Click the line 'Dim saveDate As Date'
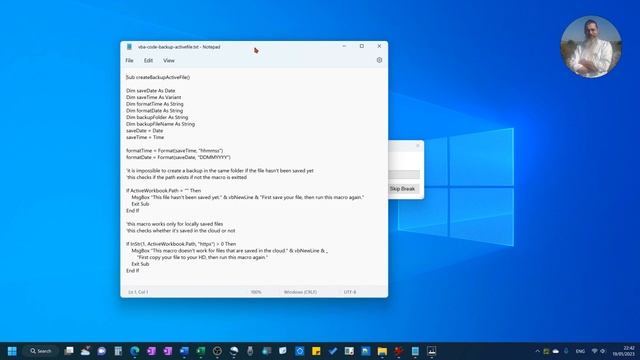 click(151, 91)
